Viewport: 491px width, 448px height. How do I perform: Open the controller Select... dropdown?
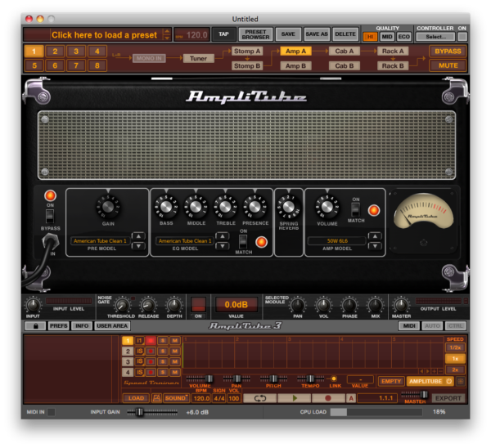(435, 37)
